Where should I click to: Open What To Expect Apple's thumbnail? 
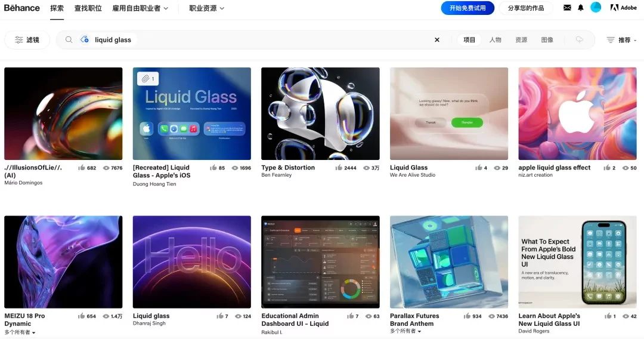[x=577, y=262]
